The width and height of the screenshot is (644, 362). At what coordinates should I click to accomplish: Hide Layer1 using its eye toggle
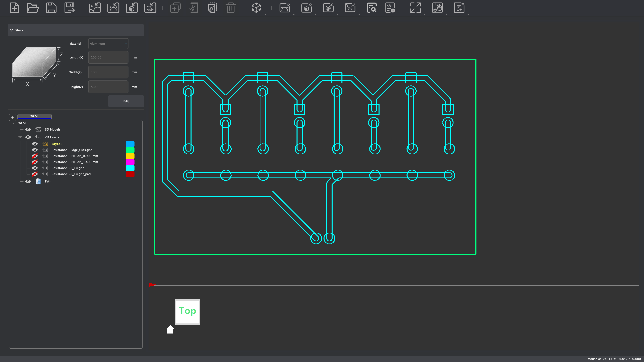35,144
